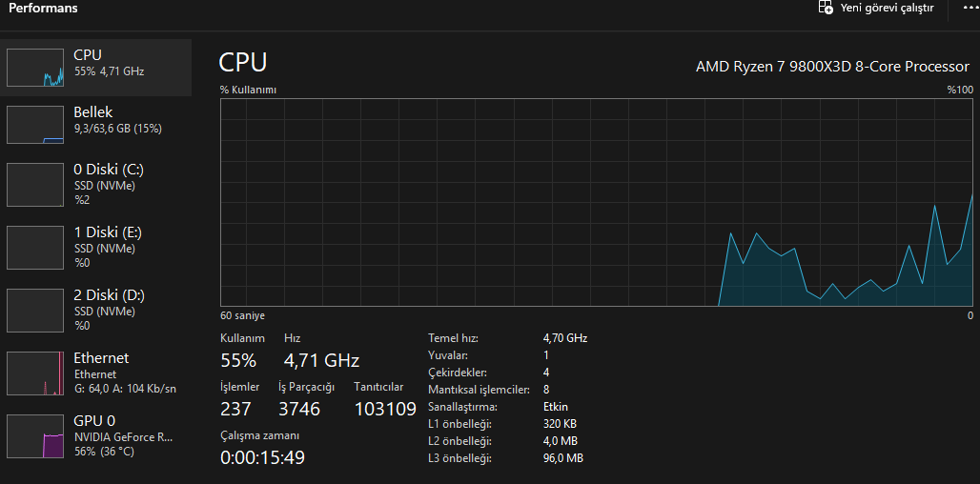
Task: Click the 'Mantıksal işlemciler:' label
Action: 480,390
